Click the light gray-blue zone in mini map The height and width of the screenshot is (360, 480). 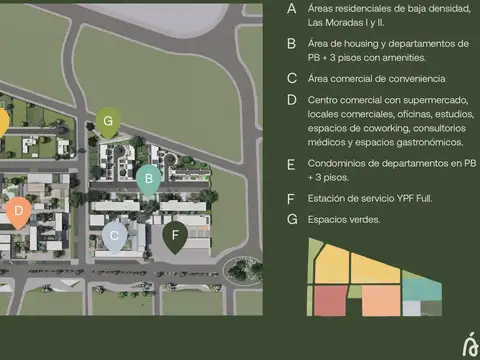point(411,309)
